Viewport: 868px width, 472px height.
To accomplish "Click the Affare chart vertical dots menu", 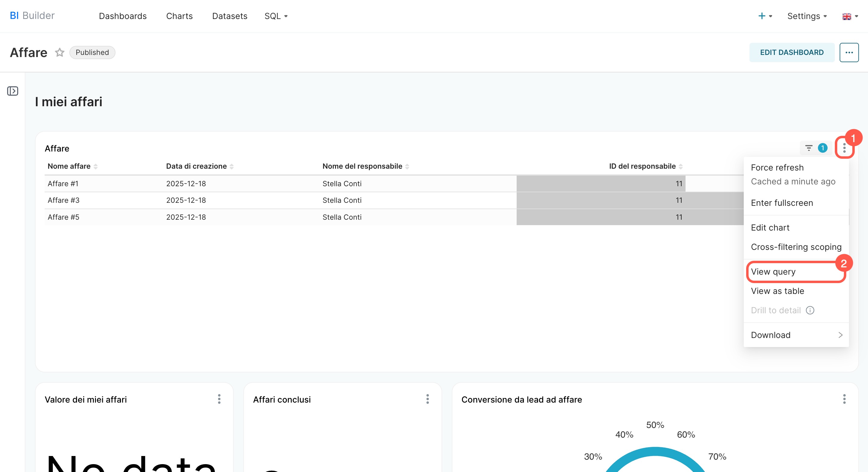I will tap(844, 148).
